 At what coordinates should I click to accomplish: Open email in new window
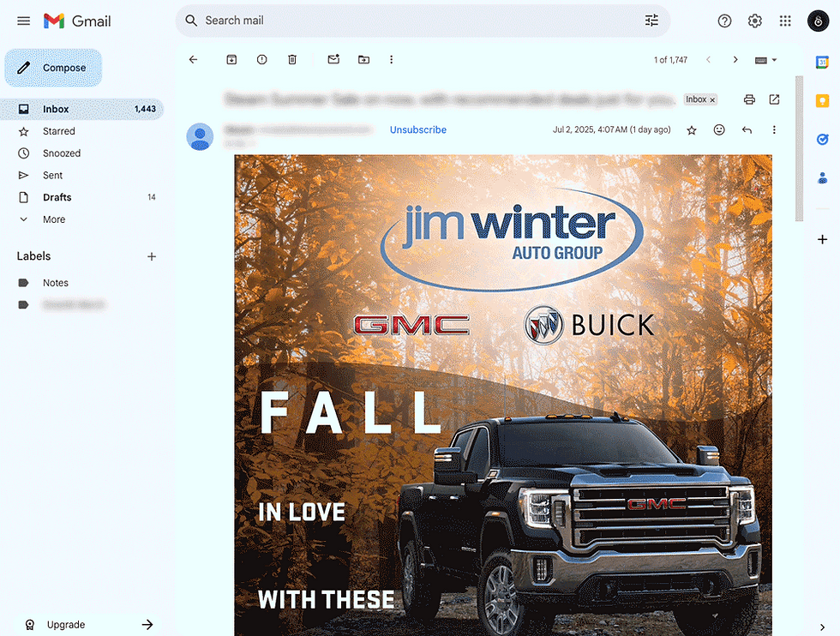(774, 99)
